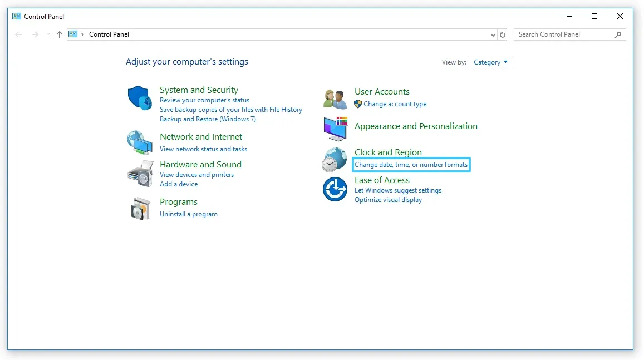Click the System and Security shield icon
Screen dimensions: 644x360
[x=140, y=98]
